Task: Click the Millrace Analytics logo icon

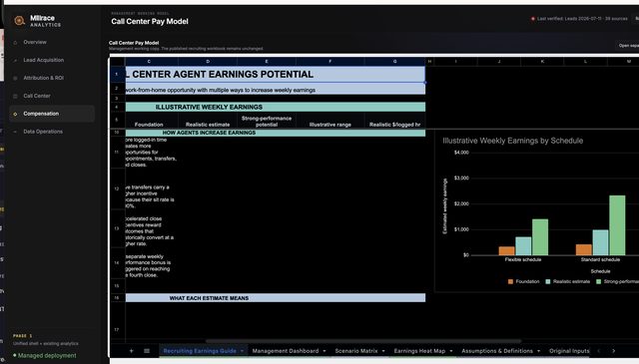Action: (19, 21)
